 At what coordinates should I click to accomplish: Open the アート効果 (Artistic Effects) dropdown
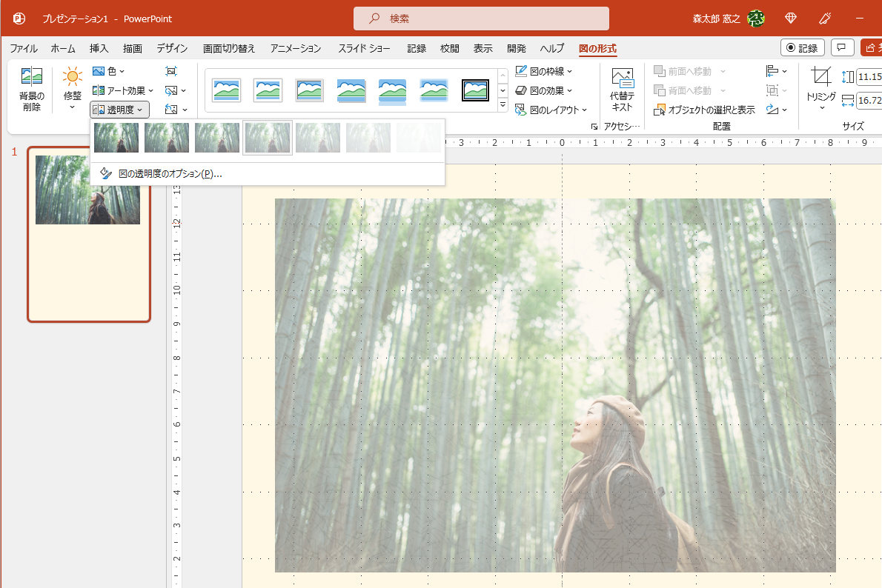[x=122, y=90]
